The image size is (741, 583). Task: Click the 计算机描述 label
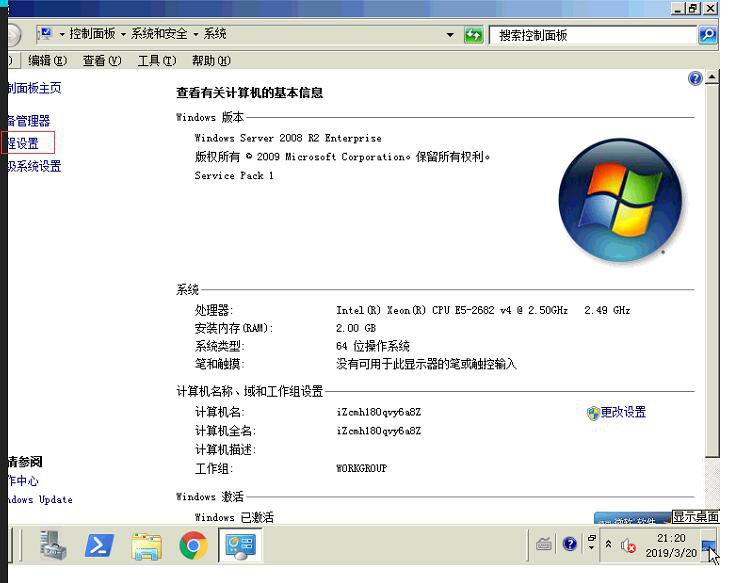point(225,450)
